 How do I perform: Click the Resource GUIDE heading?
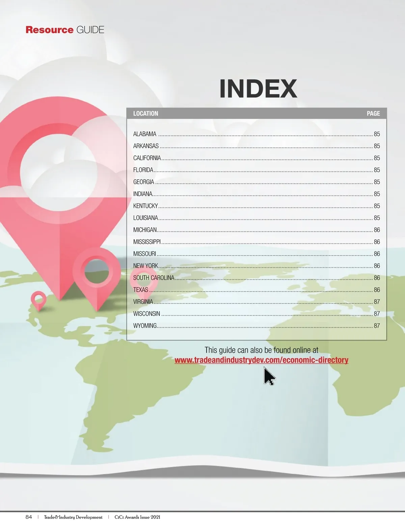(x=65, y=30)
